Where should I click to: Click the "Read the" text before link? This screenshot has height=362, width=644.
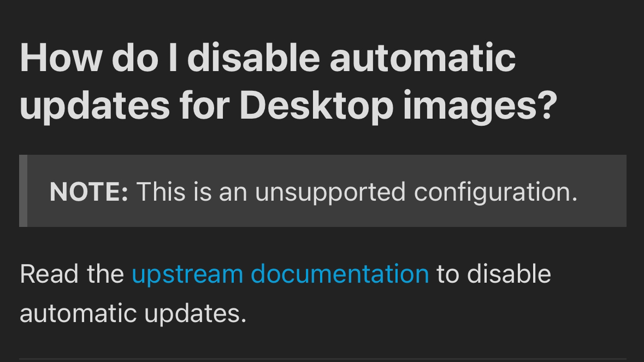(72, 274)
